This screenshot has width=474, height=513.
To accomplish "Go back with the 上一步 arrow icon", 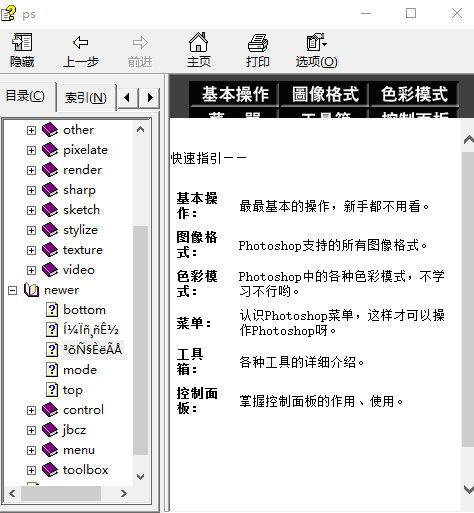I will pyautogui.click(x=81, y=42).
